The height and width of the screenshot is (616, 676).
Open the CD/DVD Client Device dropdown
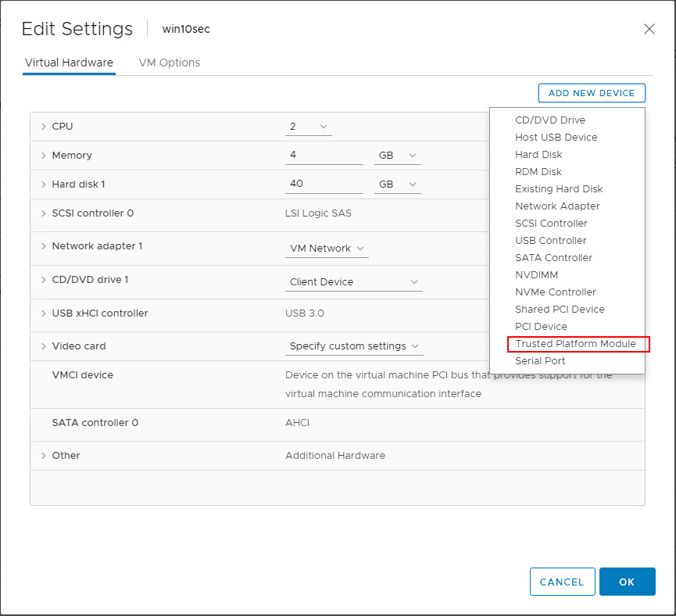point(354,282)
